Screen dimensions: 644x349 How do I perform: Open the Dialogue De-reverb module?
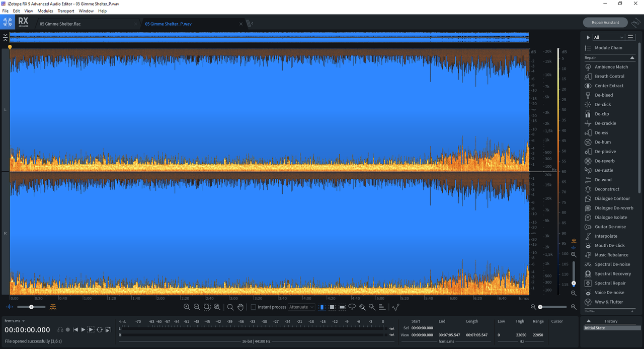pos(609,208)
